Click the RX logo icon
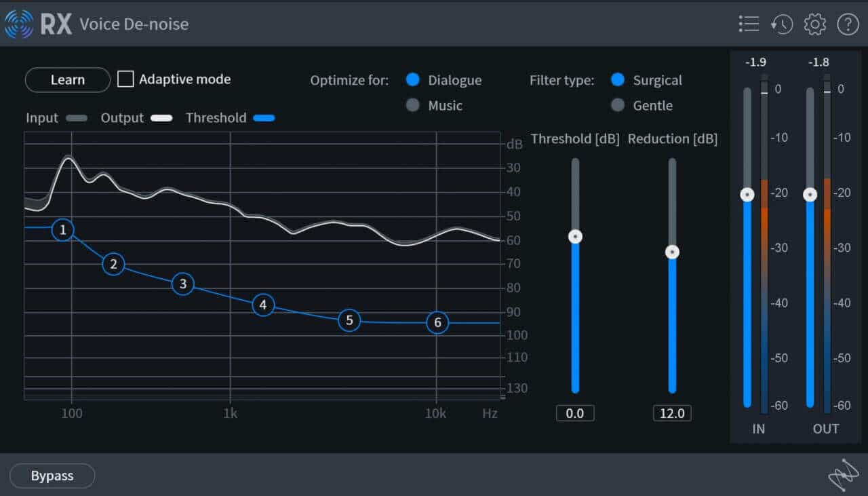 (19, 24)
